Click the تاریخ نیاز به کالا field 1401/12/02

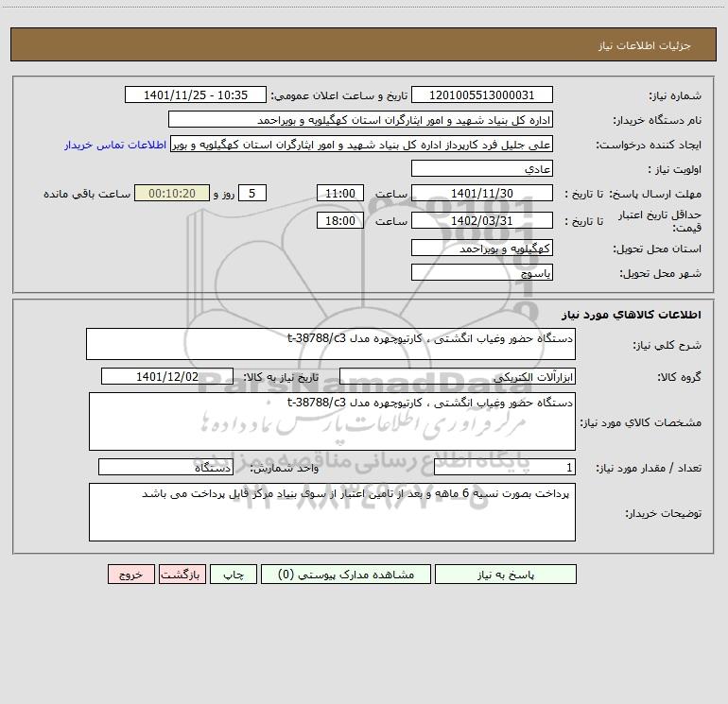pyautogui.click(x=167, y=376)
